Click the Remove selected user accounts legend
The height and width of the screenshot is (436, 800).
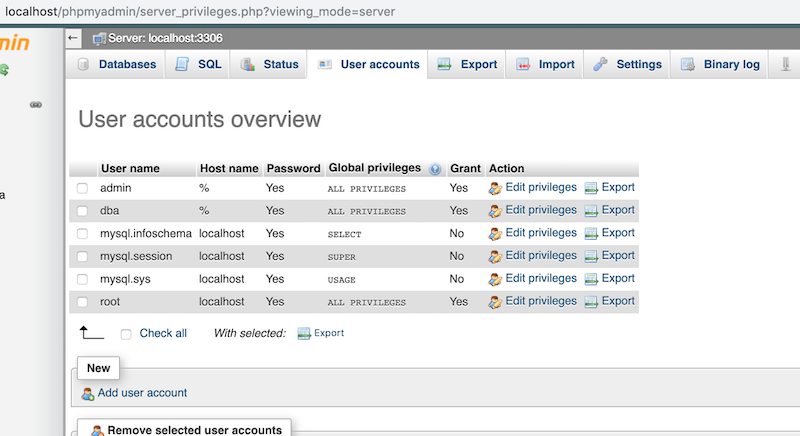pyautogui.click(x=184, y=429)
